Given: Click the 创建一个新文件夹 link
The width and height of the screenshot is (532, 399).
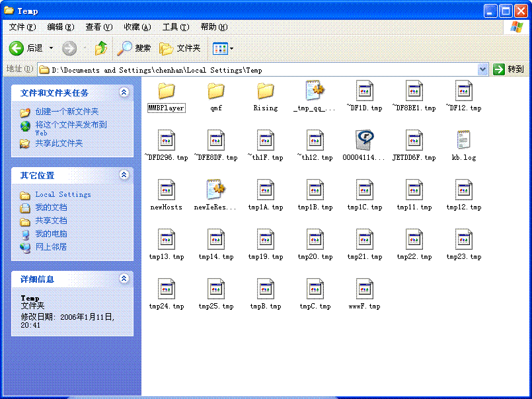Looking at the screenshot, I should click(67, 112).
